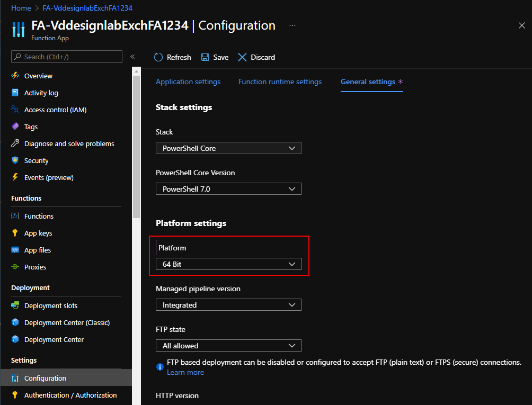
Task: Click the Authentication / Authorization key icon
Action: click(15, 395)
